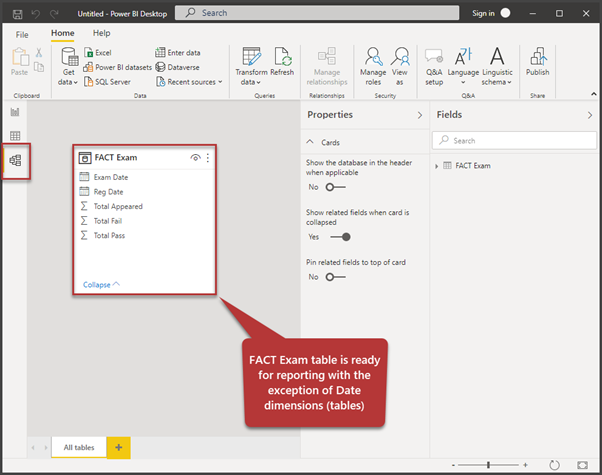The height and width of the screenshot is (475, 602).
Task: Click the title bar Search box
Action: click(x=317, y=13)
